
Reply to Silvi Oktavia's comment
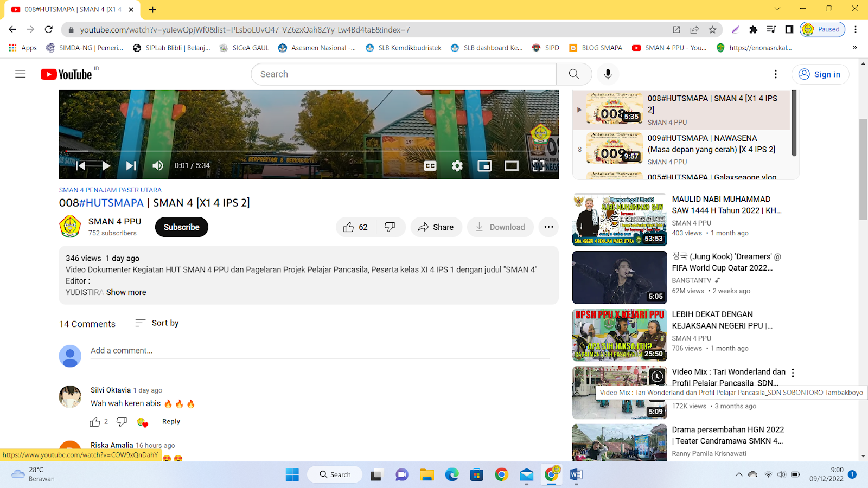tap(171, 422)
